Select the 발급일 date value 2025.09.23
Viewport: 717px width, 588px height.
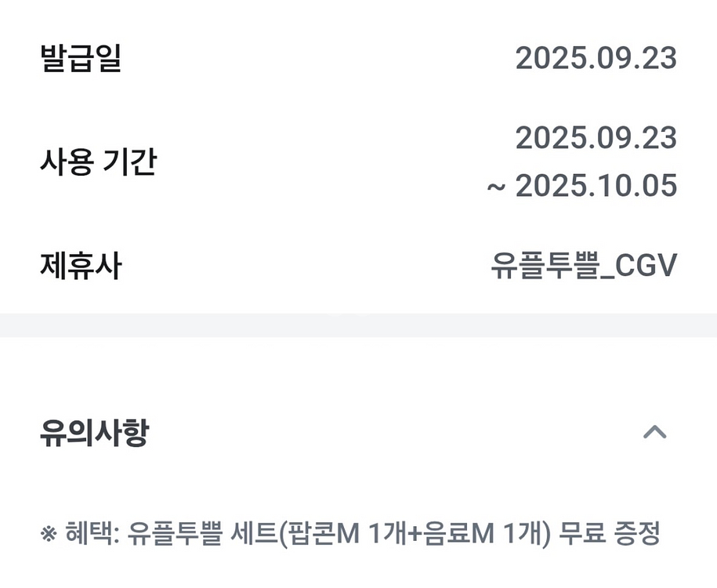[x=596, y=59]
